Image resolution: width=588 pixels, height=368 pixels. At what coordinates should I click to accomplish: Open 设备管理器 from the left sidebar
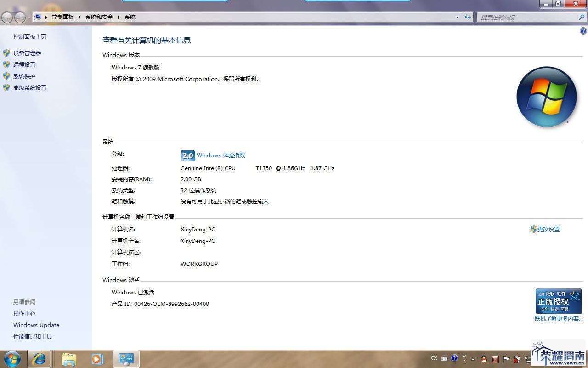pyautogui.click(x=27, y=53)
